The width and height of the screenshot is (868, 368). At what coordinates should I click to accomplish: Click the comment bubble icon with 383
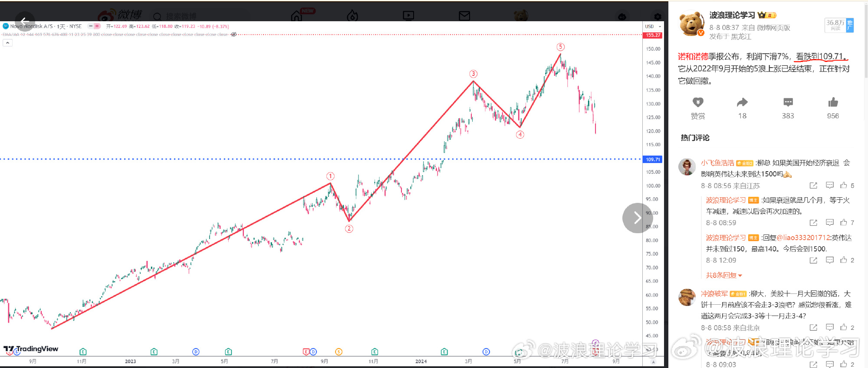(x=788, y=102)
